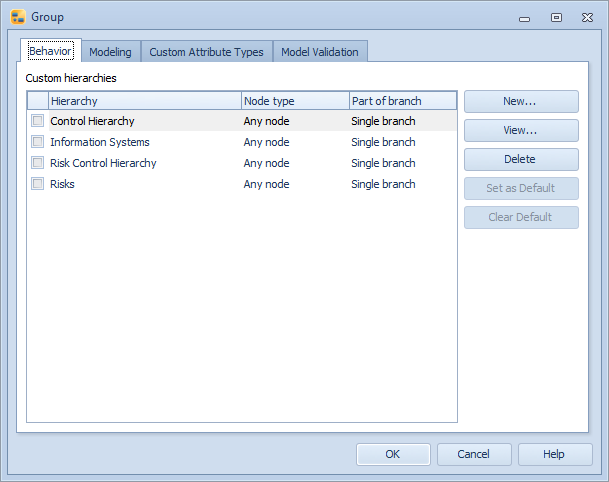This screenshot has width=609, height=482.
Task: Switch to the Modeling tab
Action: click(110, 52)
